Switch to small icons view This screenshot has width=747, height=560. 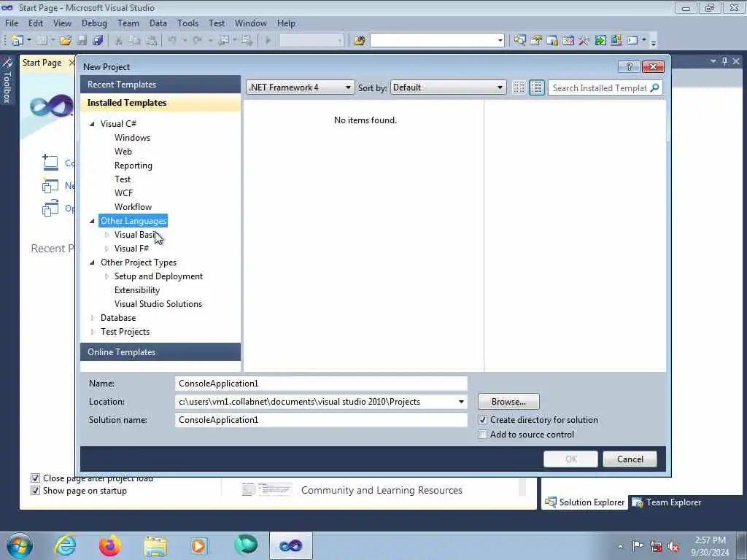tap(519, 87)
